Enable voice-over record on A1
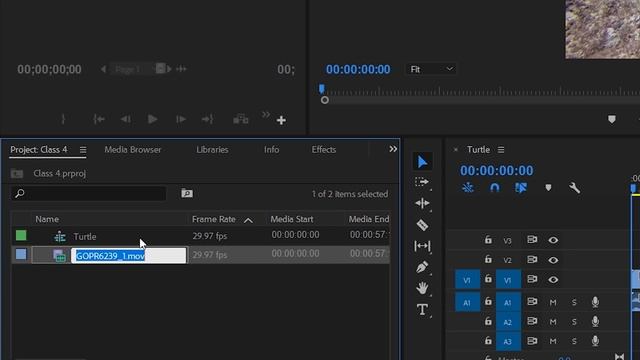640x360 pixels. click(x=596, y=302)
